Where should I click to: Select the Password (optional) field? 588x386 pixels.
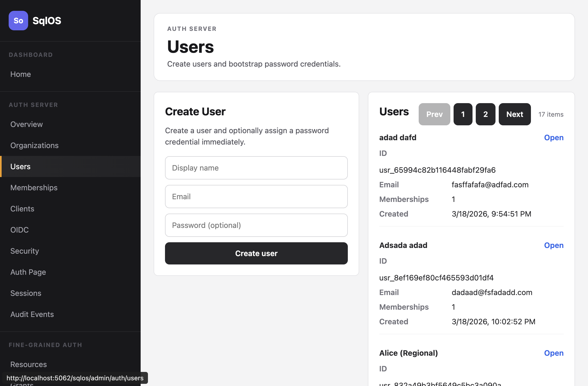tap(256, 225)
